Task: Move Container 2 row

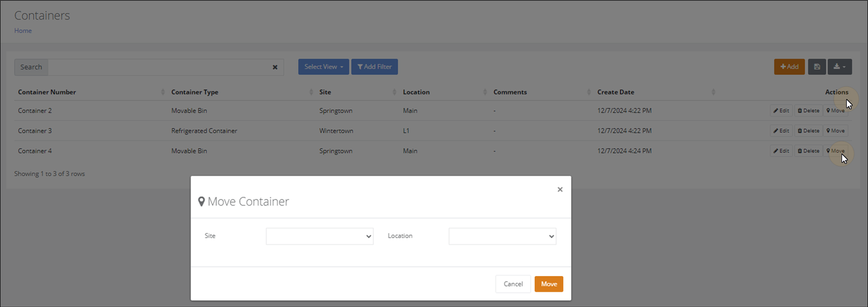Action: (x=836, y=111)
